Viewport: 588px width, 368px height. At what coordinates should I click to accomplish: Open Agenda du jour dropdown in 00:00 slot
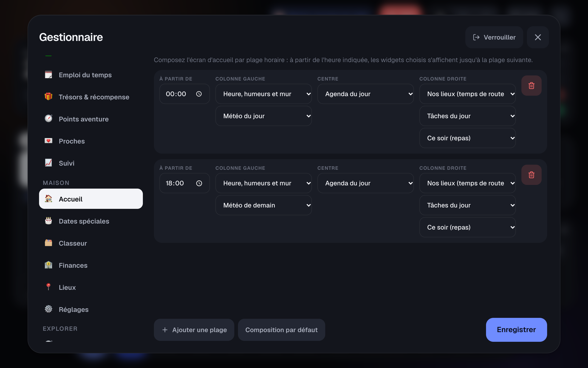pos(365,94)
